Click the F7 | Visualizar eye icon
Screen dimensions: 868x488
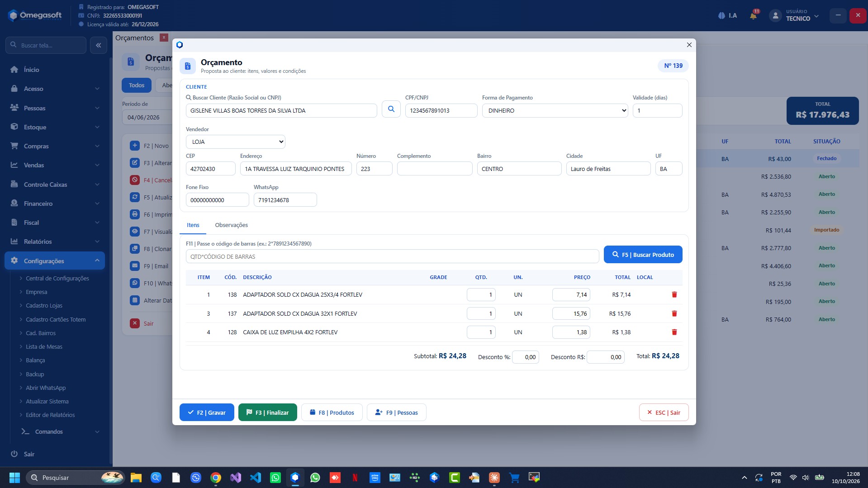[x=135, y=232]
